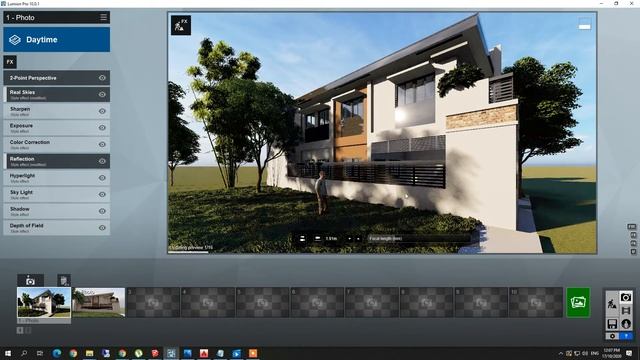Image resolution: width=640 pixels, height=360 pixels.
Task: Switch to Movie mode filmstrip icon
Action: point(626,311)
